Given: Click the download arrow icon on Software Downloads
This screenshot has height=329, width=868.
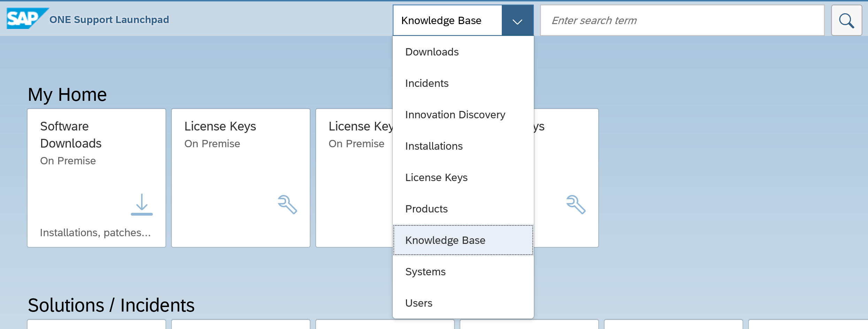Looking at the screenshot, I should tap(141, 205).
